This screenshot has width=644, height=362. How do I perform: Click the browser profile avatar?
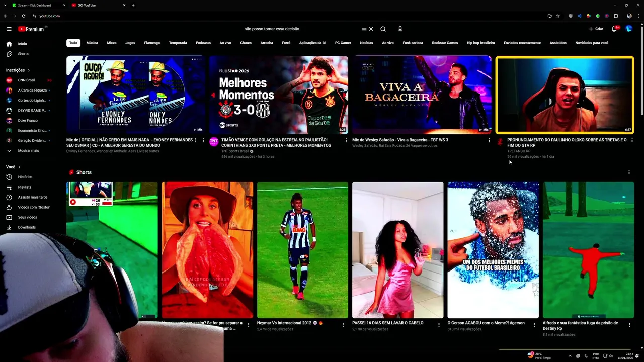(x=629, y=16)
